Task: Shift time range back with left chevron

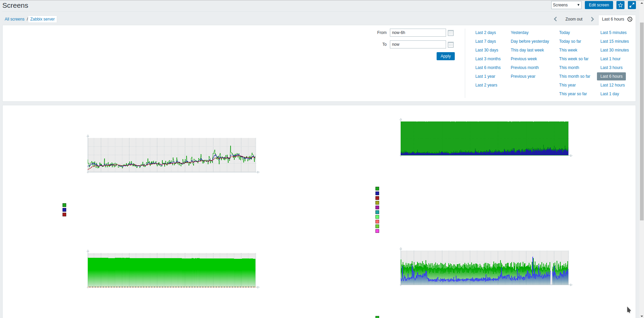Action: (555, 19)
